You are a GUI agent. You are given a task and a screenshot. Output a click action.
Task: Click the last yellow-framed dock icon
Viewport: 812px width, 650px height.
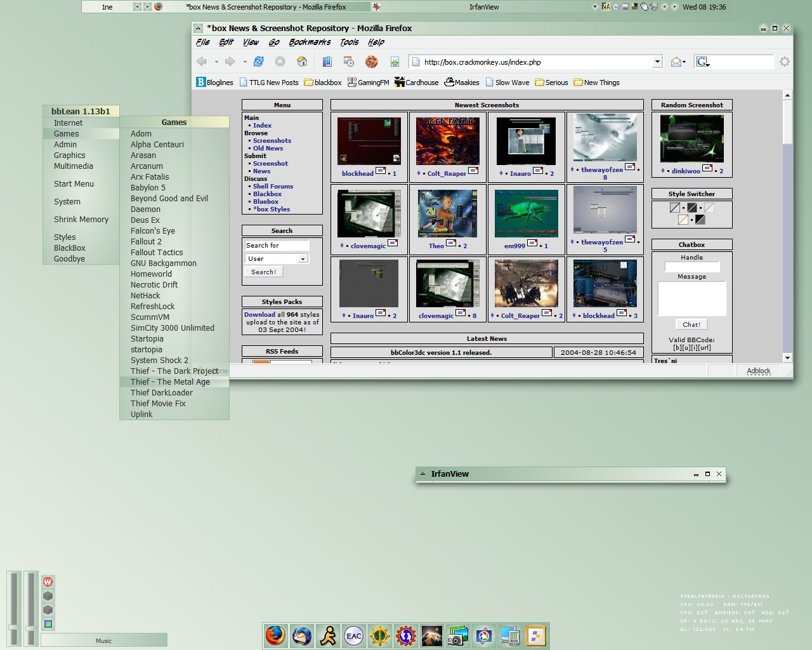tap(536, 635)
